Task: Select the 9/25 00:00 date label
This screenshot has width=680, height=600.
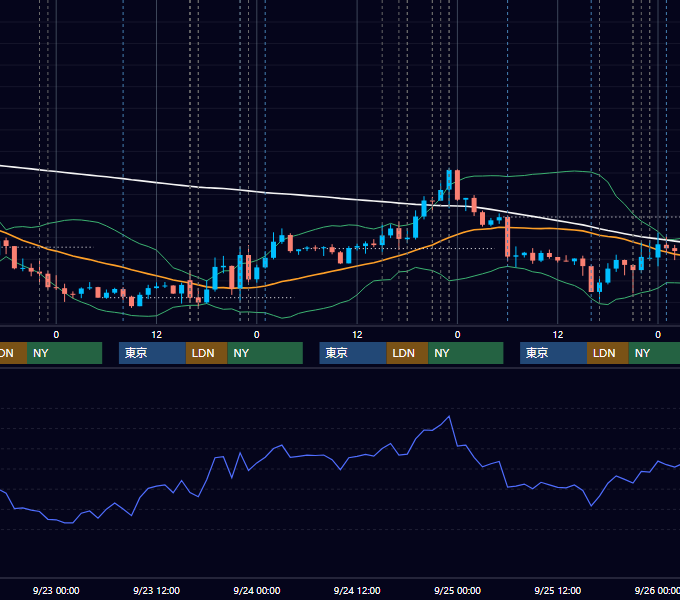Action: click(x=458, y=590)
